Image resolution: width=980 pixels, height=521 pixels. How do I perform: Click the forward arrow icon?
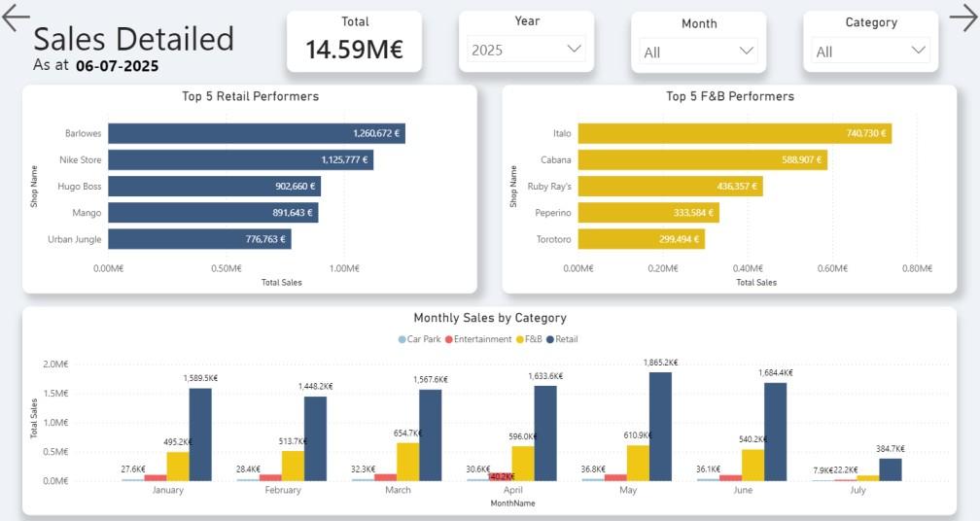(x=962, y=18)
